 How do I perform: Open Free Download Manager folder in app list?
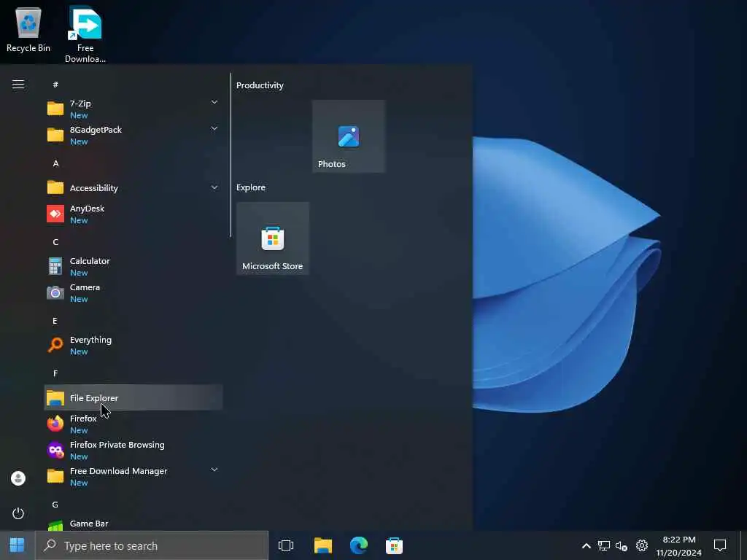pyautogui.click(x=133, y=476)
